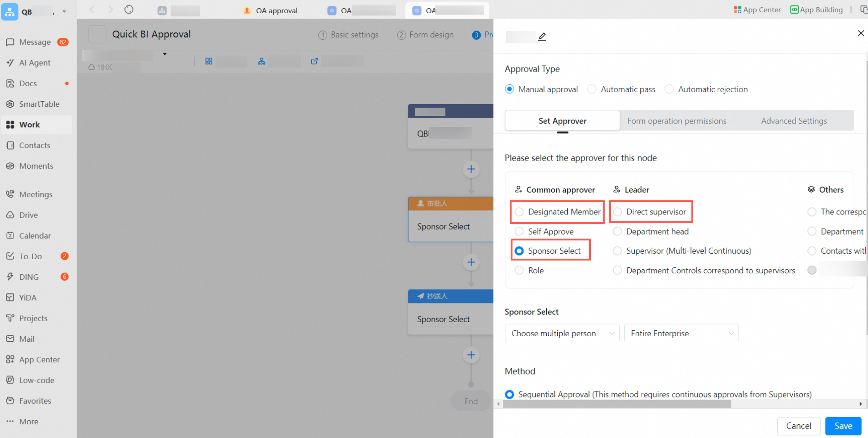Image resolution: width=868 pixels, height=438 pixels.
Task: Open the OA approval browser tab
Action: pyautogui.click(x=271, y=10)
